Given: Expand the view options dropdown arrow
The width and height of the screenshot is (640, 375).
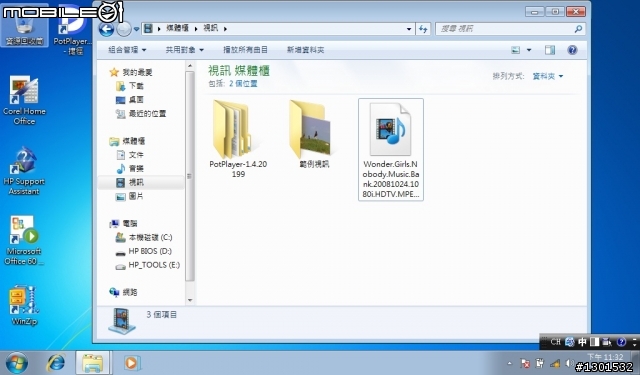Looking at the screenshot, I should tap(529, 50).
